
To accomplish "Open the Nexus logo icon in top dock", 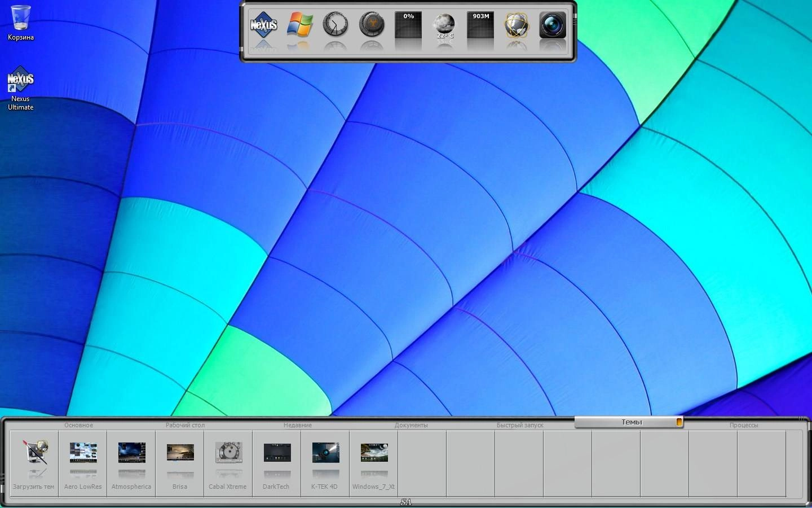I will coord(263,25).
